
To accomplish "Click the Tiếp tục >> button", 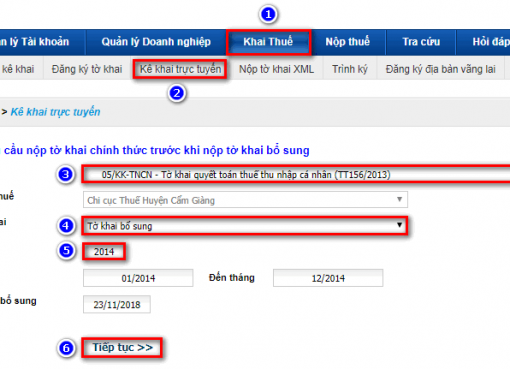I will (122, 348).
